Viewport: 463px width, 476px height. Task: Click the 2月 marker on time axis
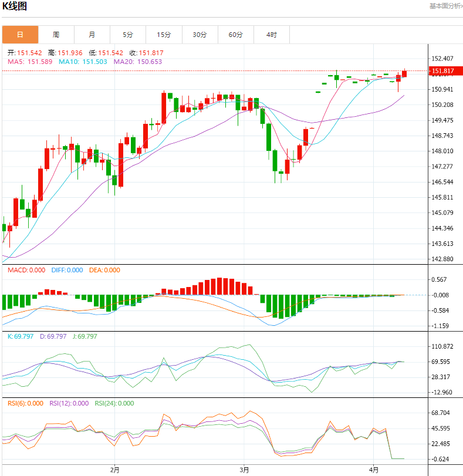(114, 470)
